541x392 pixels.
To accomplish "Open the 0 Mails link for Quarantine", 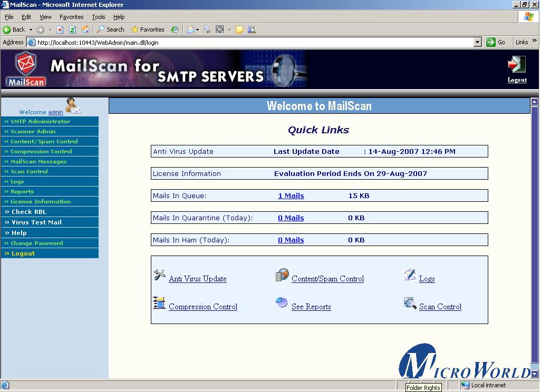I will pyautogui.click(x=291, y=218).
